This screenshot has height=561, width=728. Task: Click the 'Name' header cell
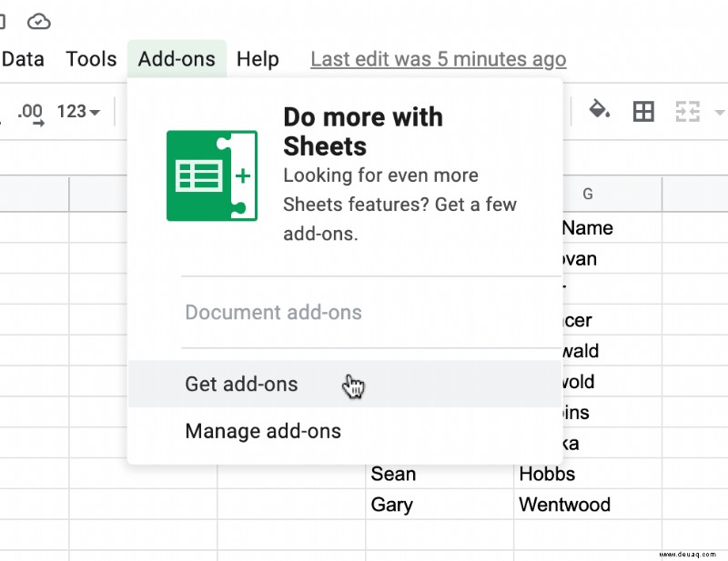[612, 227]
